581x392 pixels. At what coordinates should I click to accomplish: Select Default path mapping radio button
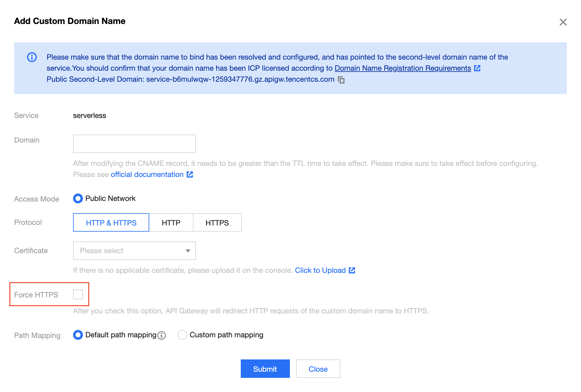(78, 335)
